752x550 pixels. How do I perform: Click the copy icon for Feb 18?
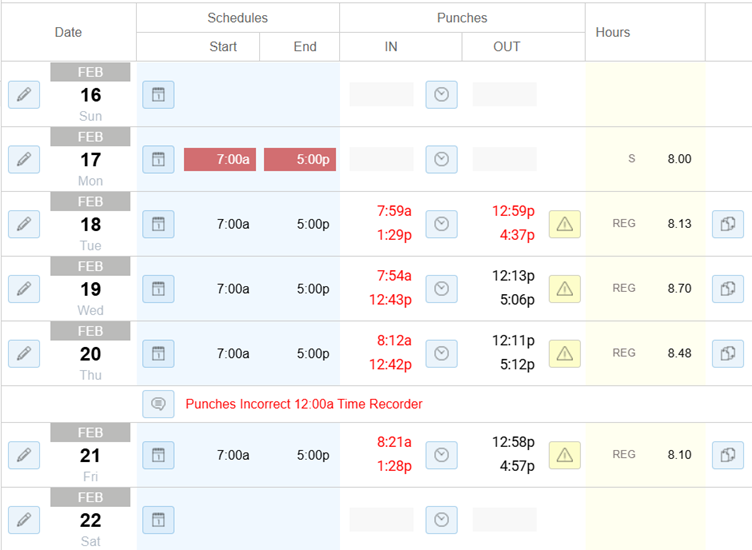728,224
